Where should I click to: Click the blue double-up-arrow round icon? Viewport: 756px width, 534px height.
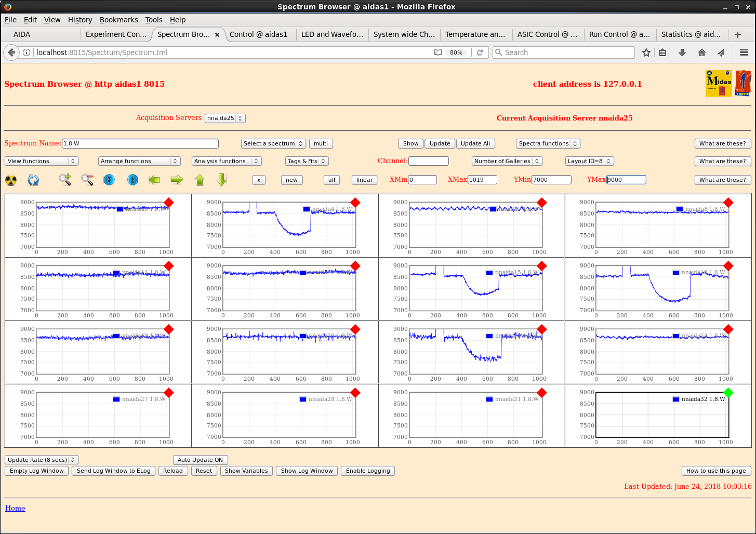coord(133,180)
